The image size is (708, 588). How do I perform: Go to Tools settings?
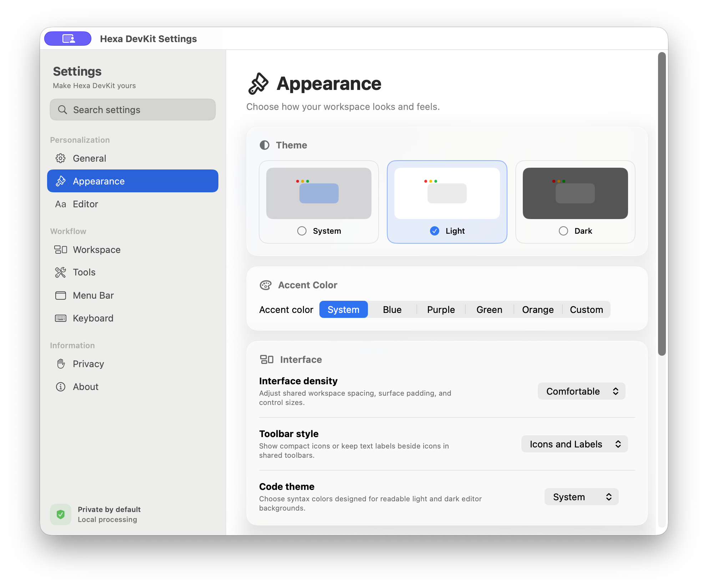click(133, 273)
